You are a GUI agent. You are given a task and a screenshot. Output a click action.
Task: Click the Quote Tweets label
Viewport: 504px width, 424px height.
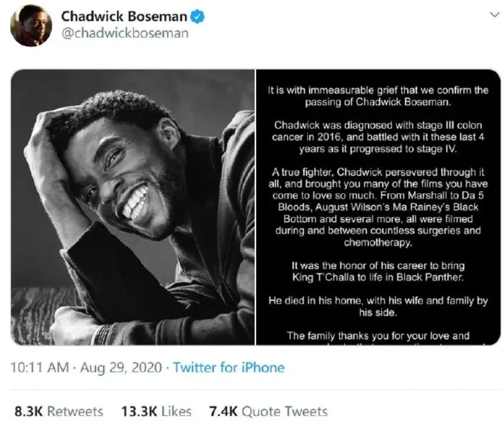(x=285, y=411)
